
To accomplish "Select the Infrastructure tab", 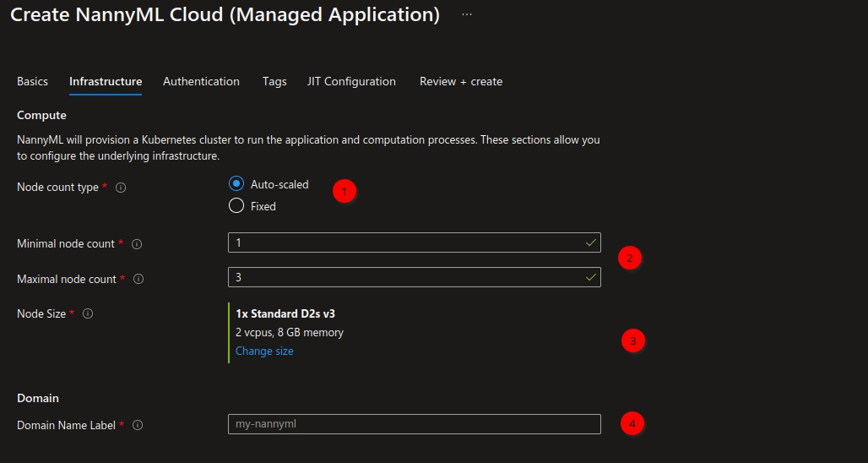I will [106, 82].
